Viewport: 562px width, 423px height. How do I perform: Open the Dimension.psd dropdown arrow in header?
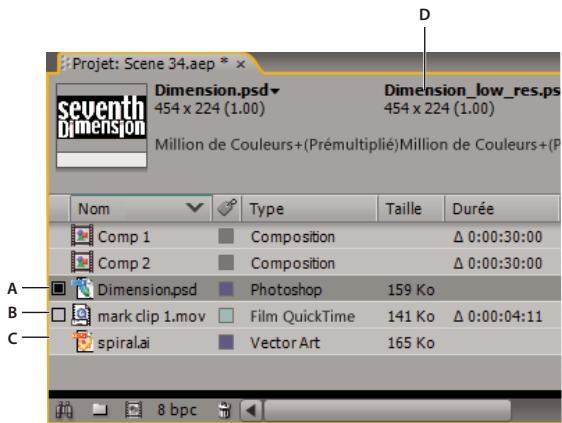coord(275,91)
